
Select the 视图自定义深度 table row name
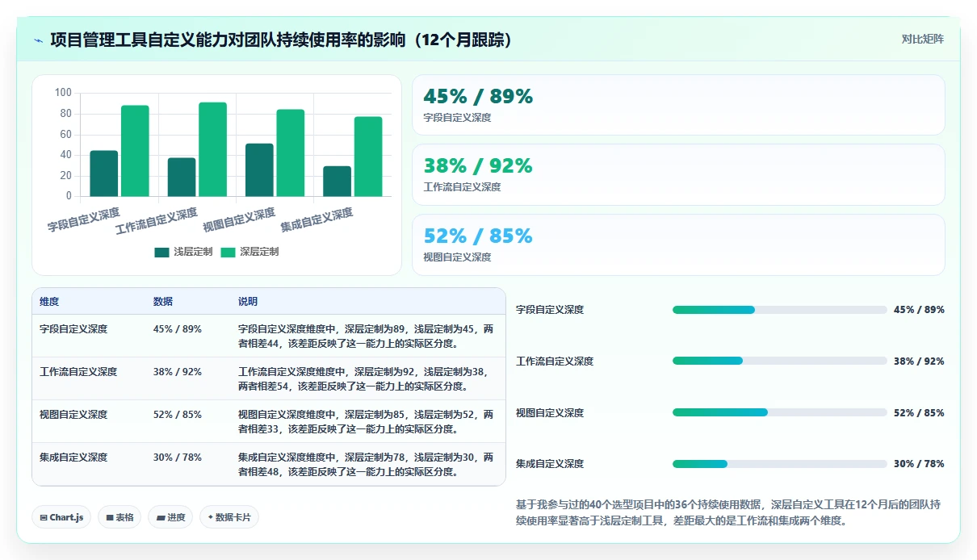tap(73, 415)
